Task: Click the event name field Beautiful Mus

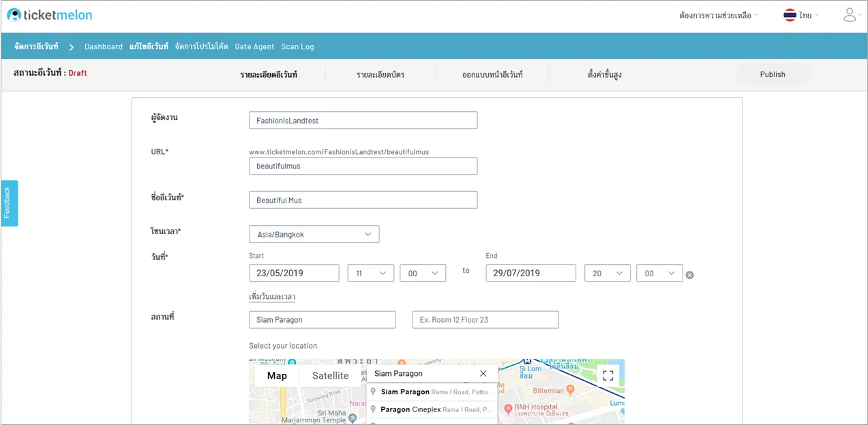Action: point(363,200)
